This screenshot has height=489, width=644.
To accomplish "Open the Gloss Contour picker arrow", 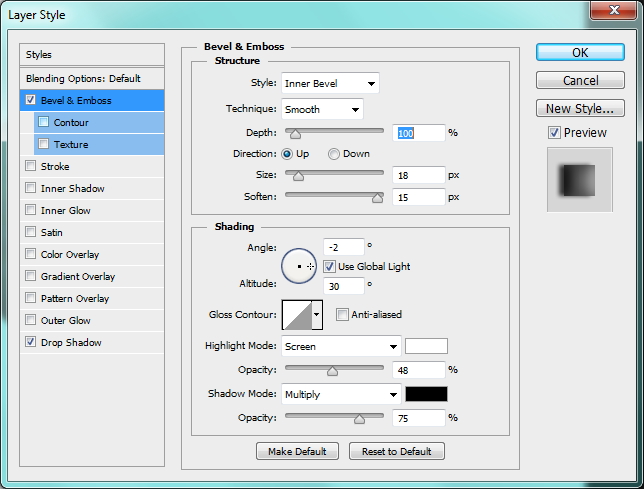I will click(318, 315).
